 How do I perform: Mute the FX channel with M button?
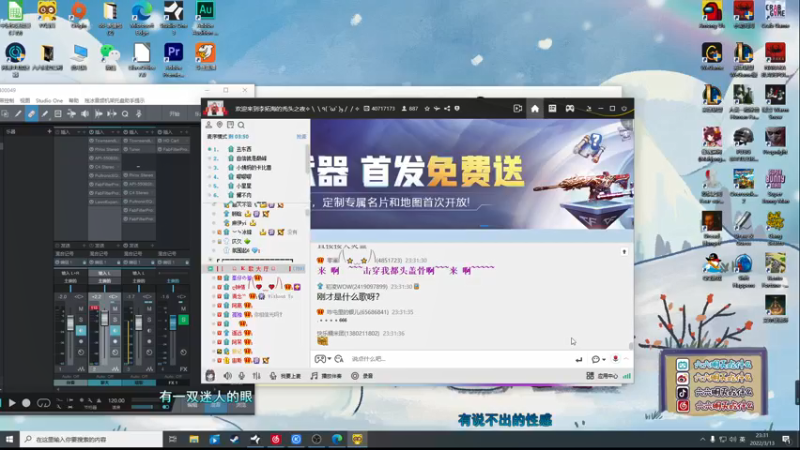click(183, 309)
